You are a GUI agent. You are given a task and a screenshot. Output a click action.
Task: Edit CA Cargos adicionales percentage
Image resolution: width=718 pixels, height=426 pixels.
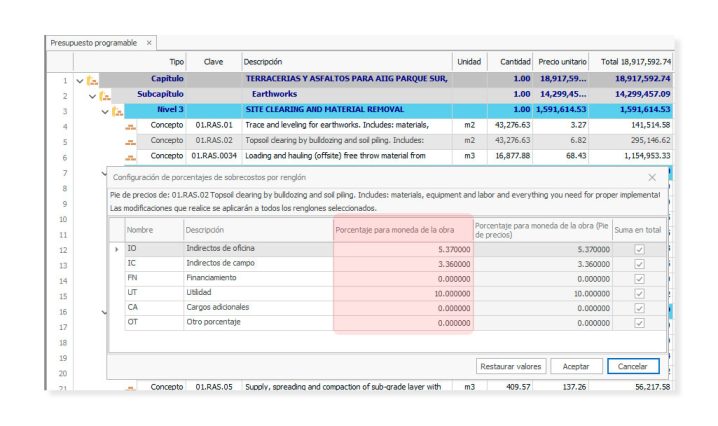403,308
